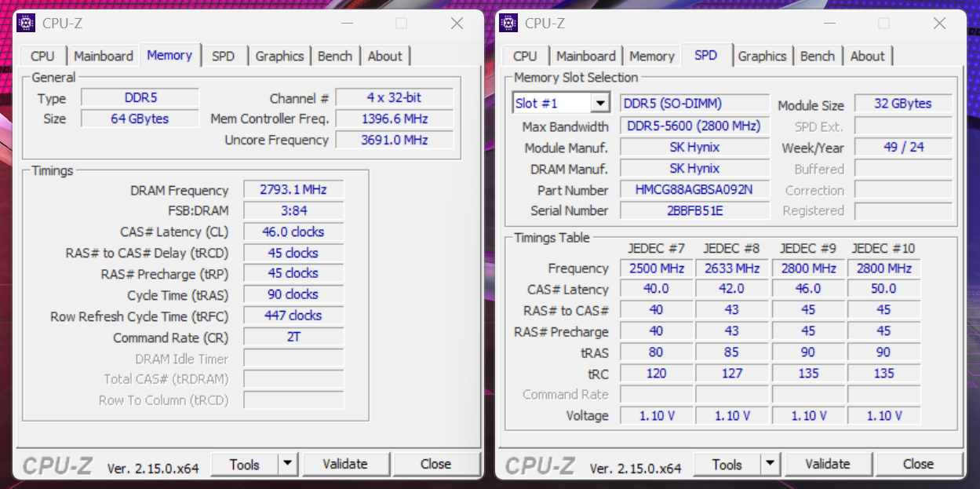Click the 50.0 CAS latency under JEDEC #10
This screenshot has height=489, width=980.
coord(883,289)
